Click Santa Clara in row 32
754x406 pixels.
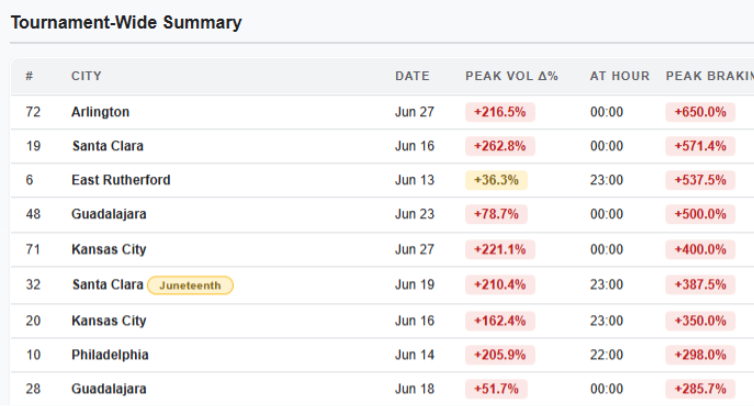[108, 285]
